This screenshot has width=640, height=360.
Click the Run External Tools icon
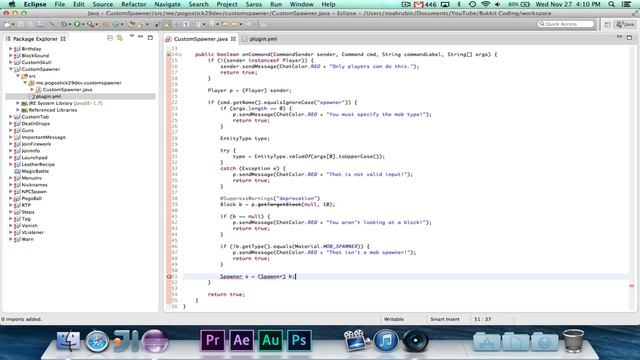90,24
